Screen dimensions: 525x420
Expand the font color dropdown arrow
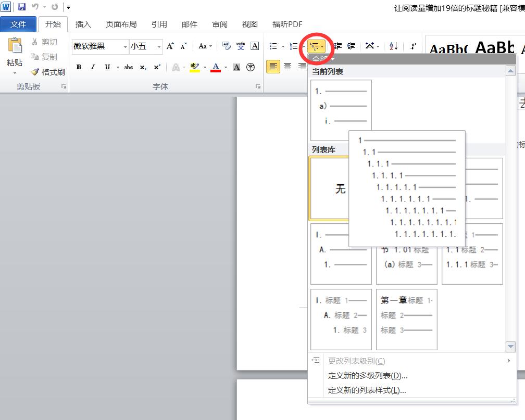(225, 67)
